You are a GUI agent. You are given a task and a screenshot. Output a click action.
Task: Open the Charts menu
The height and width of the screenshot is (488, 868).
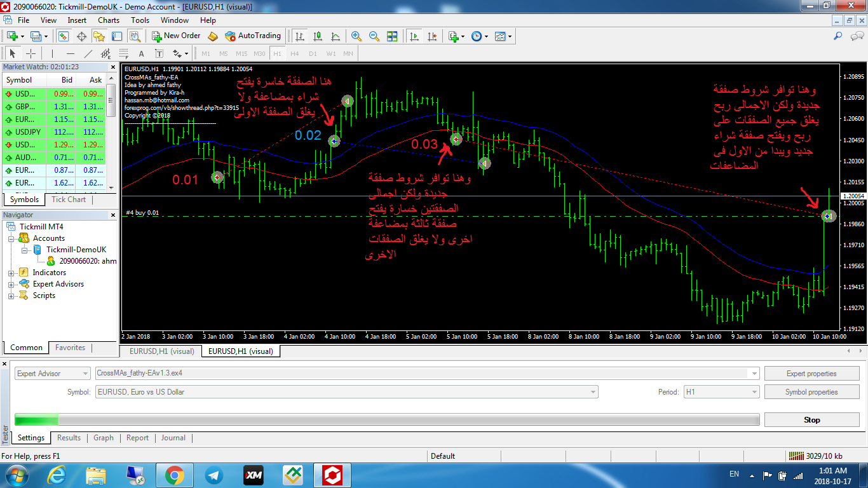click(x=109, y=20)
